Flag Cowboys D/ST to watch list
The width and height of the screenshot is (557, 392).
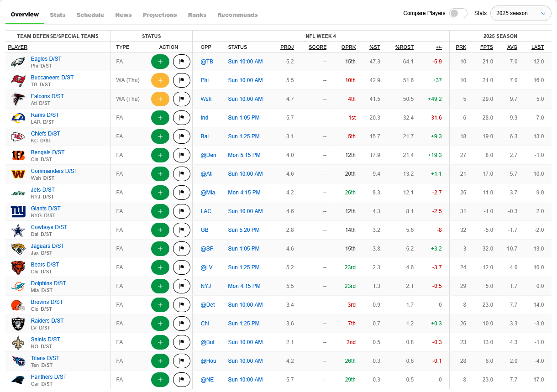tap(182, 230)
